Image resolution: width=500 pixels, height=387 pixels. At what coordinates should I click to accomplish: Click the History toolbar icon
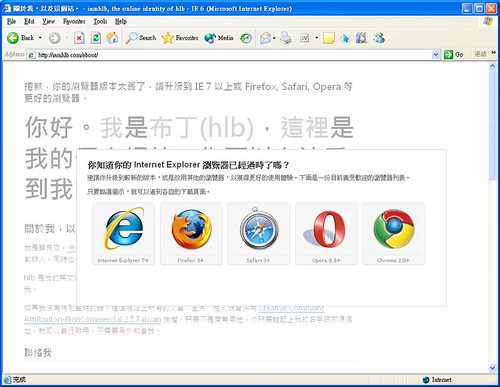[246, 38]
